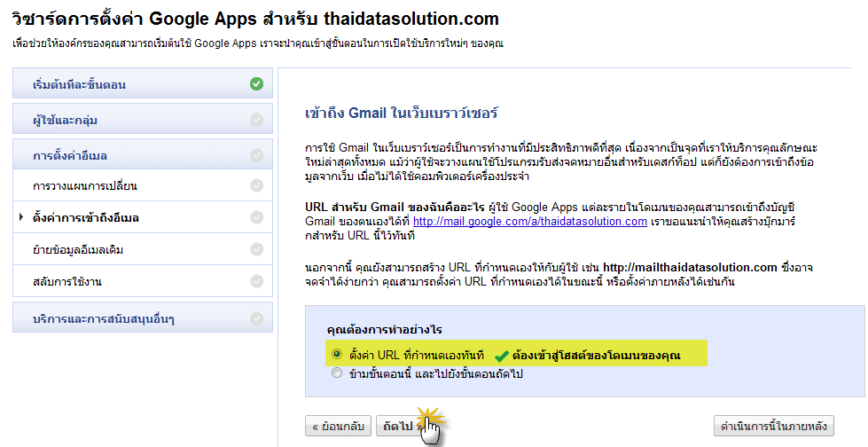Click gray check beside ตั้งค่าการเข้าถึงอีเมล
This screenshot has height=447, width=868.
pyautogui.click(x=256, y=217)
